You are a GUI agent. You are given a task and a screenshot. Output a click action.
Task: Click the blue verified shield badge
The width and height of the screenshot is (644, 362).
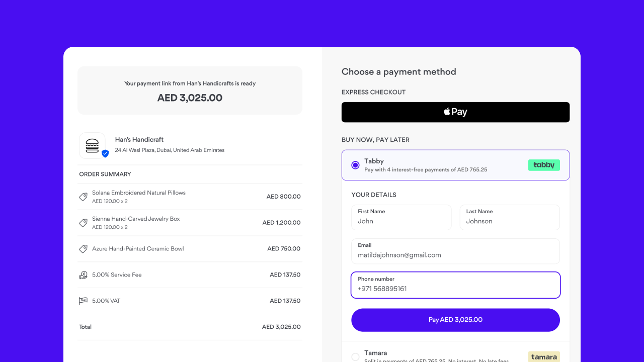tap(105, 153)
